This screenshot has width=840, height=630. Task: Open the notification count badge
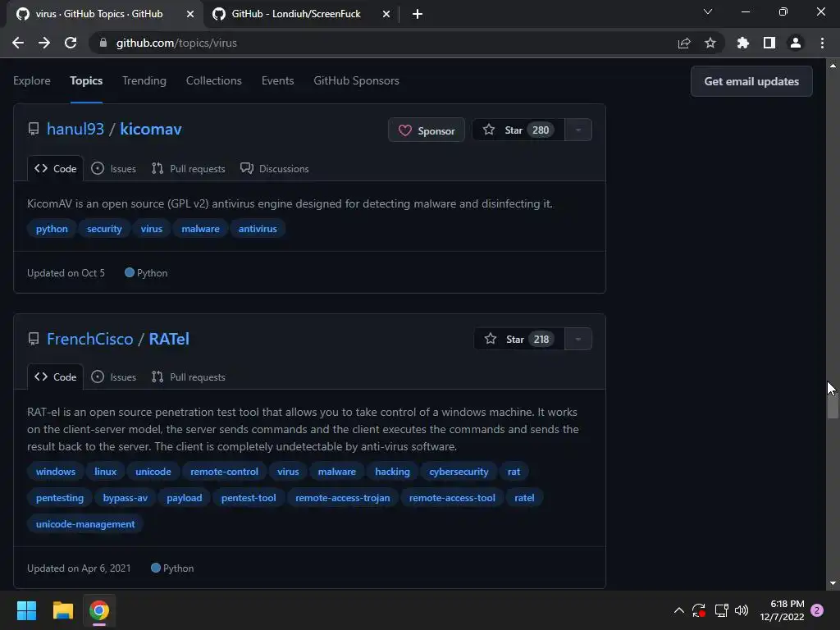click(817, 610)
